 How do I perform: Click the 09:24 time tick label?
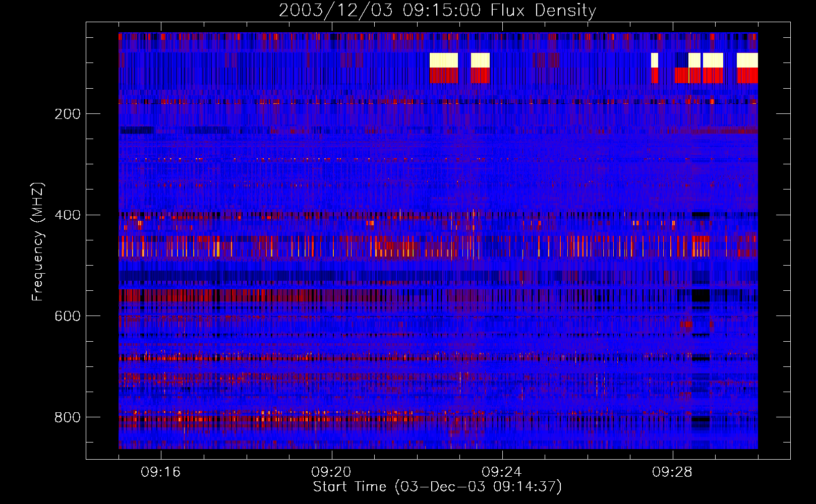pyautogui.click(x=502, y=472)
